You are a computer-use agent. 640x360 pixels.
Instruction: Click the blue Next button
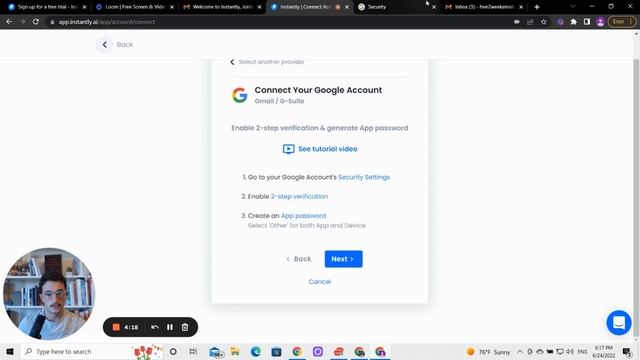[x=343, y=259]
